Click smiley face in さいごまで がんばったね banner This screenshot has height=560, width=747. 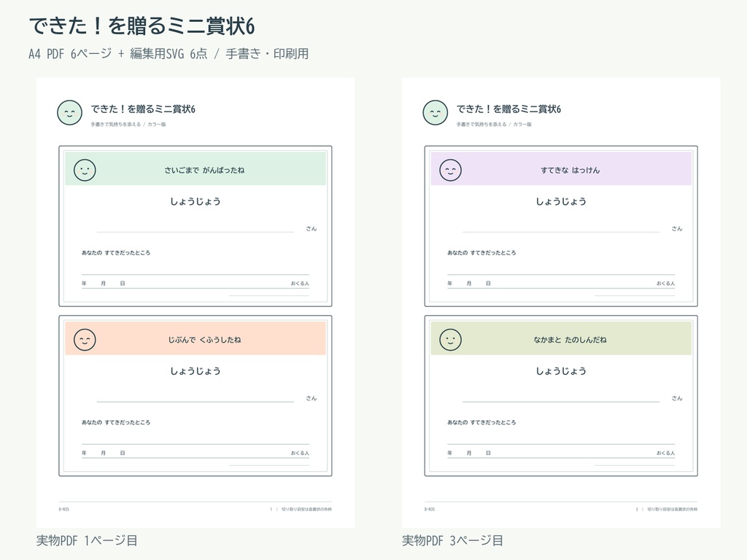pos(85,170)
